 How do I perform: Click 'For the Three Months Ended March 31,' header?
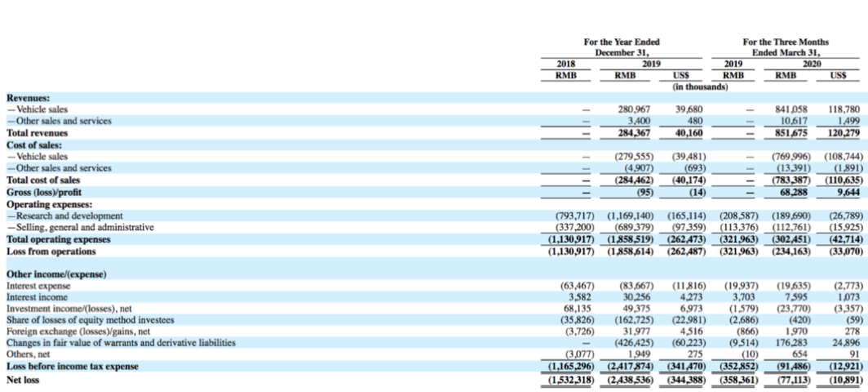click(786, 47)
